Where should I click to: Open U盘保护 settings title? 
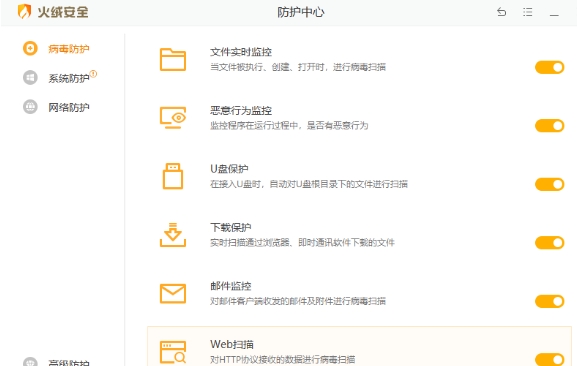pyautogui.click(x=229, y=169)
